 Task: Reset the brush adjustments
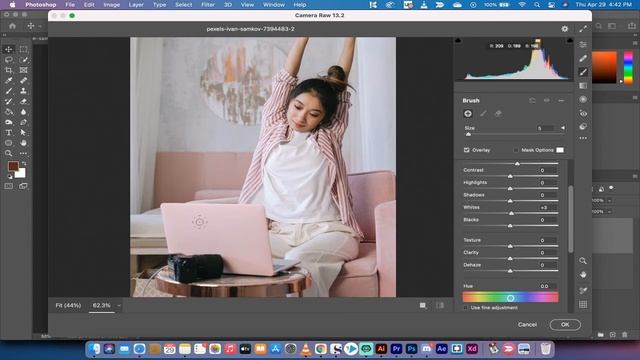pyautogui.click(x=532, y=100)
